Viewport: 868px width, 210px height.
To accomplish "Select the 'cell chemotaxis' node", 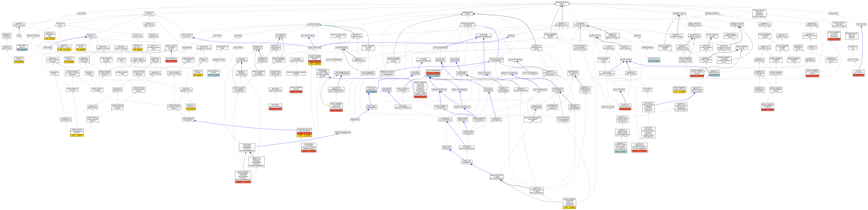I will pyautogui.click(x=171, y=60).
